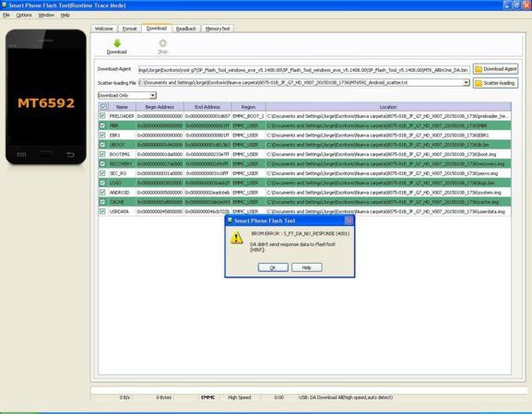Uncheck the CACHE partition checkbox

pos(102,202)
